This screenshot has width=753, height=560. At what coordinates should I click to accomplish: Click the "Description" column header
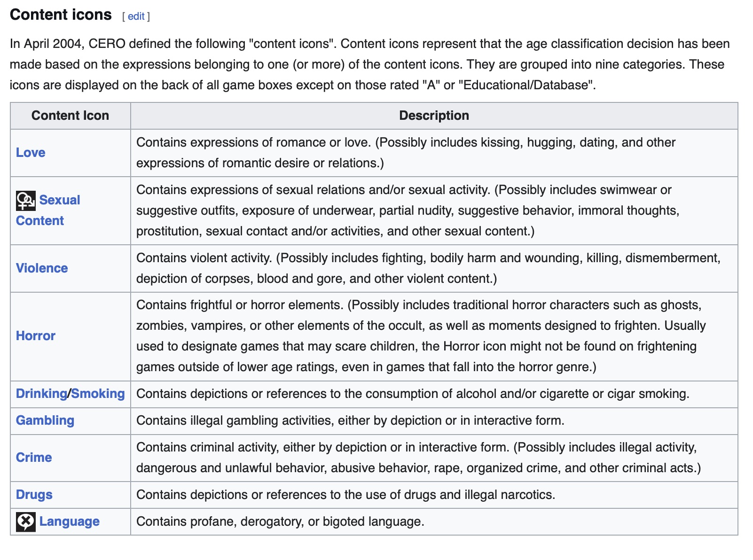pos(434,116)
